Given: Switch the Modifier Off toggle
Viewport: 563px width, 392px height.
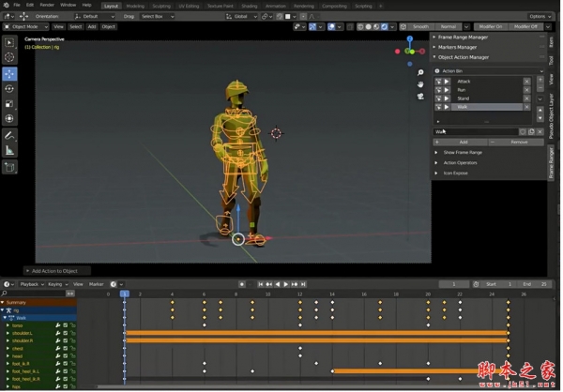Looking at the screenshot, I should pyautogui.click(x=525, y=26).
